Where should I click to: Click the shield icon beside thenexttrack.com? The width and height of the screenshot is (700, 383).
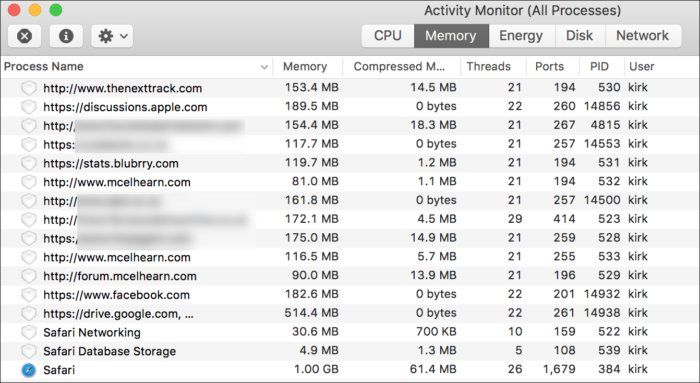(29, 88)
